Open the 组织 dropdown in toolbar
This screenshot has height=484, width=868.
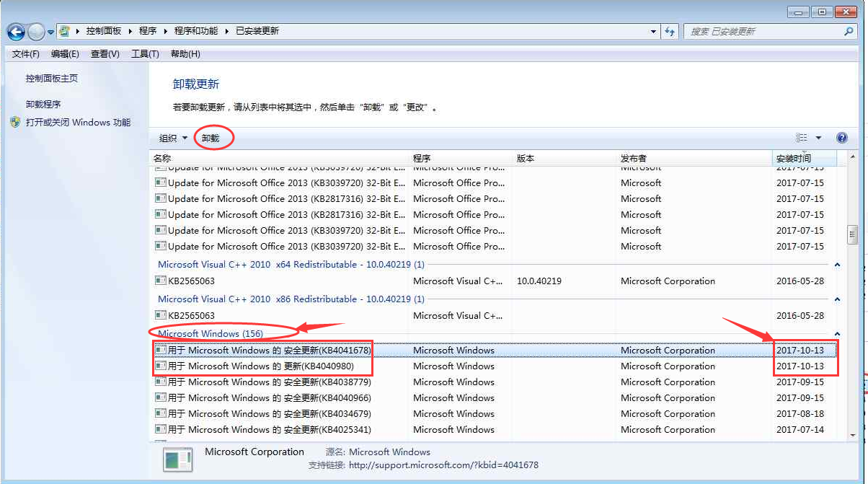click(173, 138)
